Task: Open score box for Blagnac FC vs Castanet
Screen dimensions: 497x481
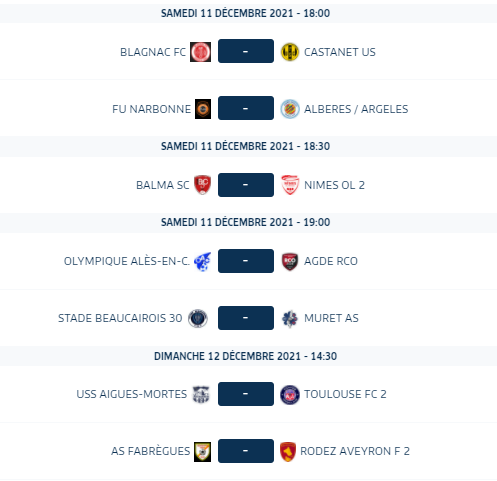Action: click(x=246, y=51)
